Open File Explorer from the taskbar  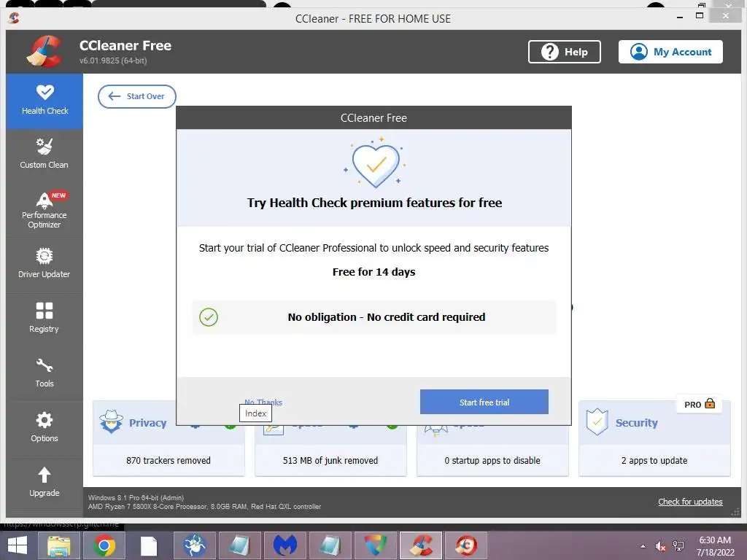coord(58,545)
